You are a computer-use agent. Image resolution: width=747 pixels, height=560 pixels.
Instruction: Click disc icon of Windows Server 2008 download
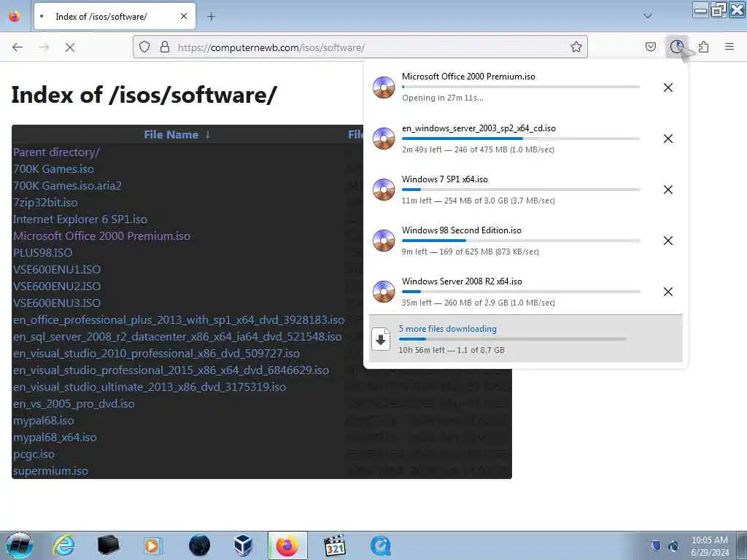384,291
